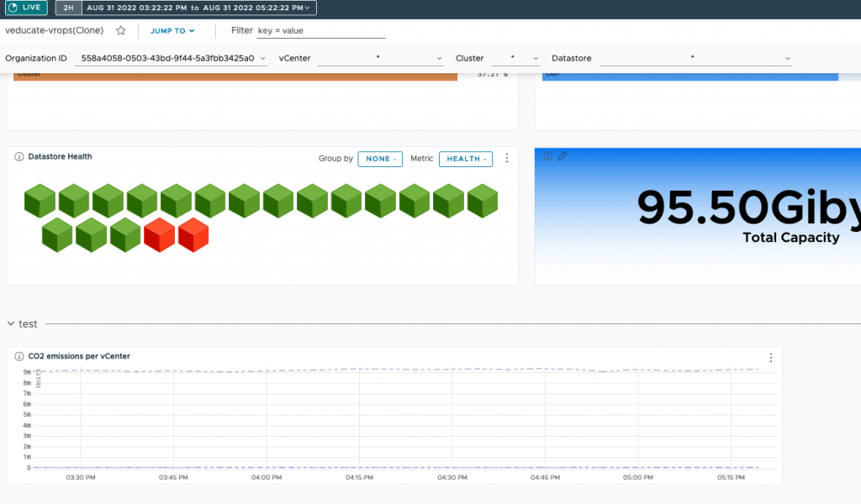Open the Cluster variable dropdown
Image resolution: width=861 pixels, height=504 pixels.
[x=515, y=58]
